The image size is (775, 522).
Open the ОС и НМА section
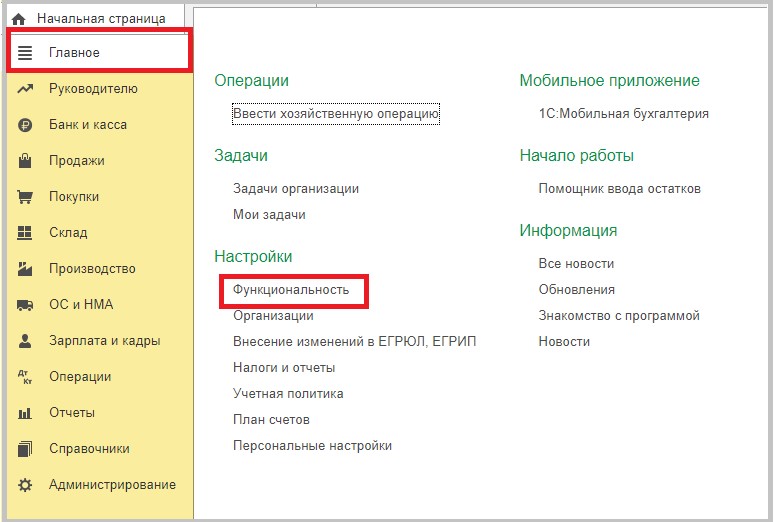(81, 304)
